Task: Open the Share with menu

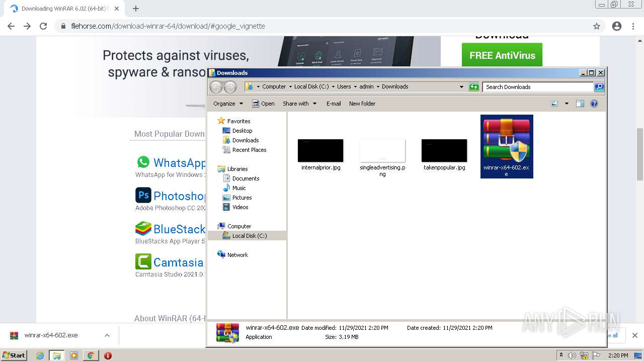Action: [299, 104]
